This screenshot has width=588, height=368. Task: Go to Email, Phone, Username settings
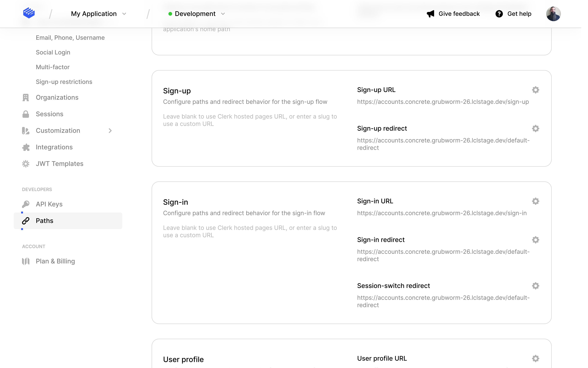tap(70, 38)
